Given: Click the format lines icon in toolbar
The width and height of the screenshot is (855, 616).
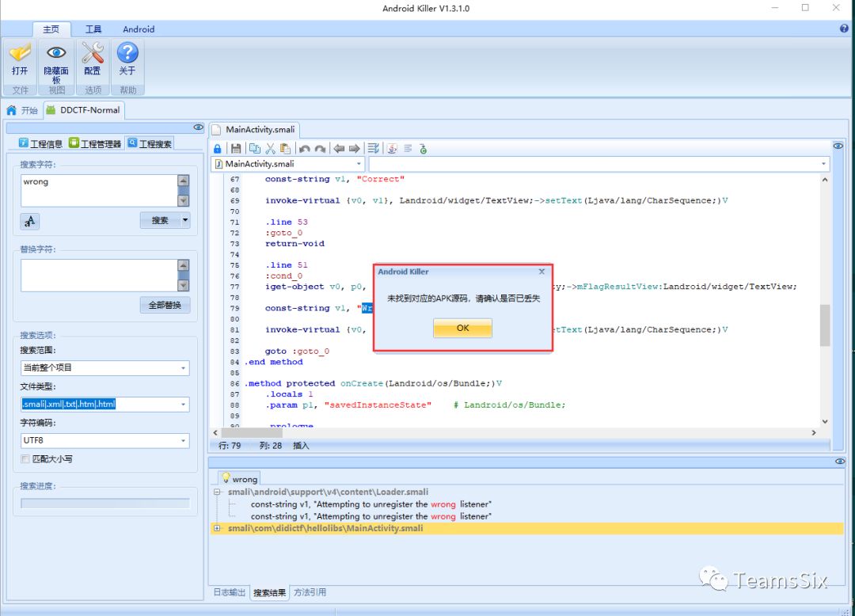Looking at the screenshot, I should click(374, 148).
